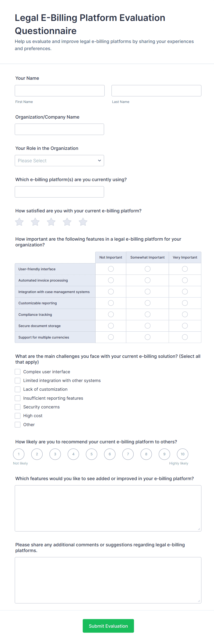Select recommendation score 10
This screenshot has height=644, width=214.
182,454
